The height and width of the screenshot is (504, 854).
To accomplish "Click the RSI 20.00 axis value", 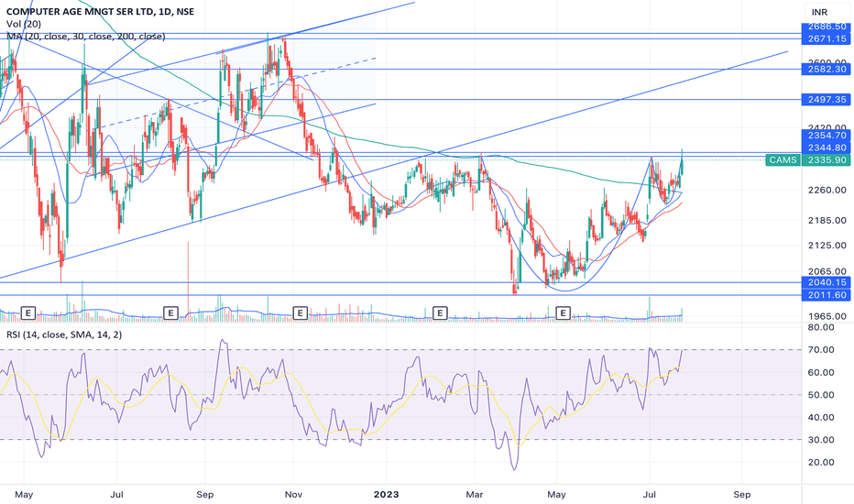I will pyautogui.click(x=821, y=463).
